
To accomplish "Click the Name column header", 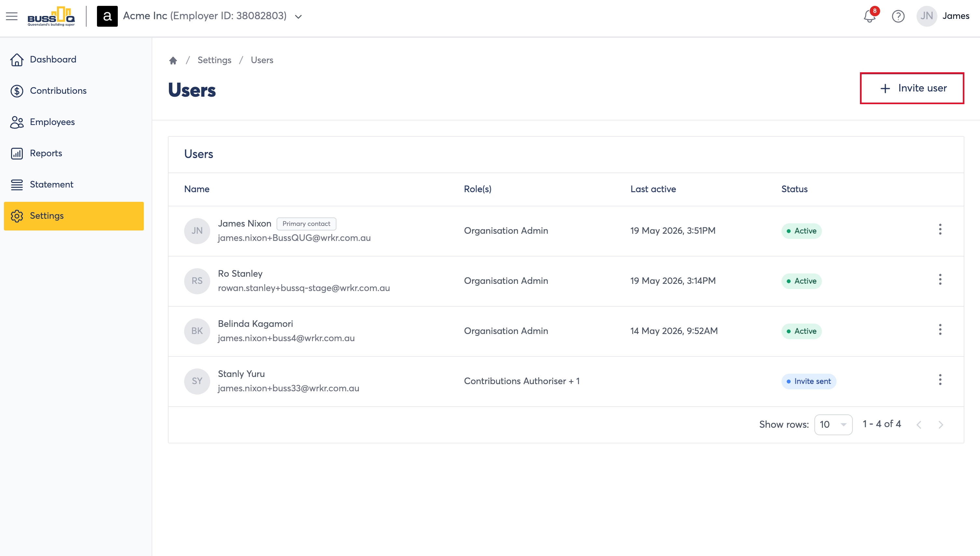I will pos(197,189).
